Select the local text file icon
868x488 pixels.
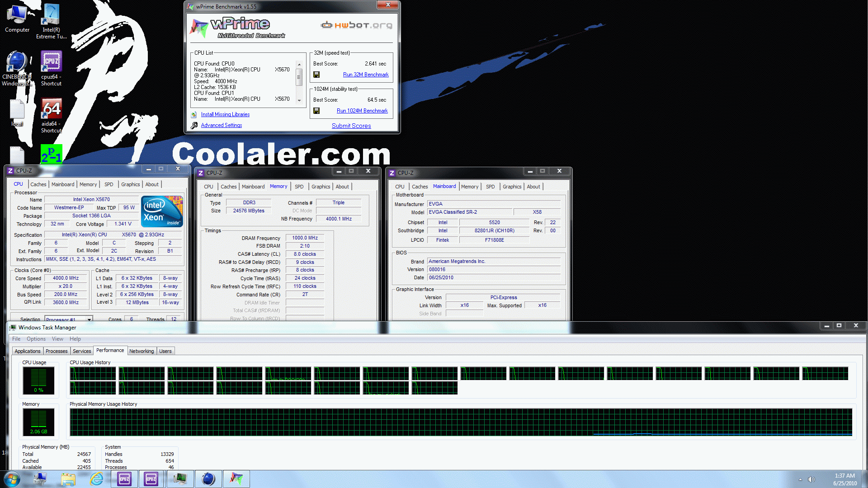click(x=17, y=113)
